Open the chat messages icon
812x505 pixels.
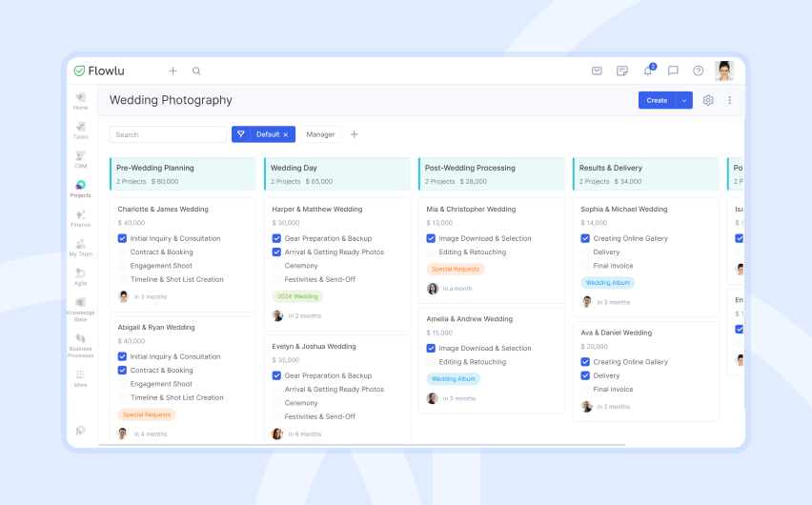point(673,71)
